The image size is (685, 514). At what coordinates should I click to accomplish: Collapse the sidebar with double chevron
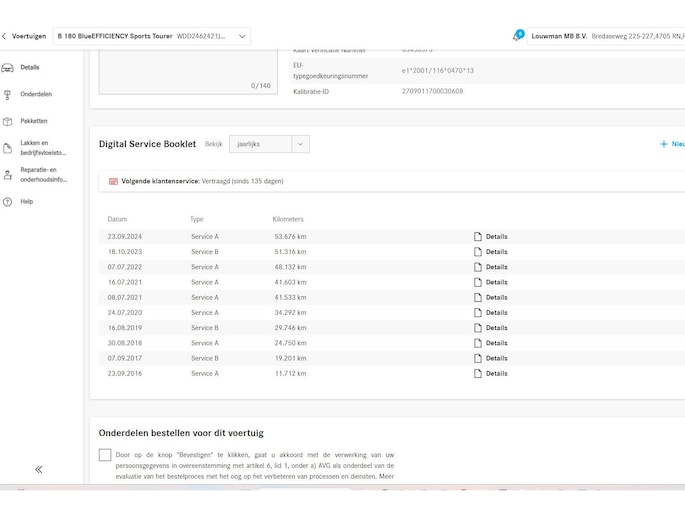point(39,469)
